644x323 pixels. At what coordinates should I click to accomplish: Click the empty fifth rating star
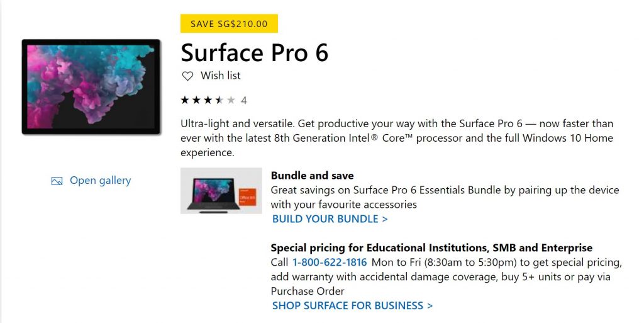(x=231, y=99)
